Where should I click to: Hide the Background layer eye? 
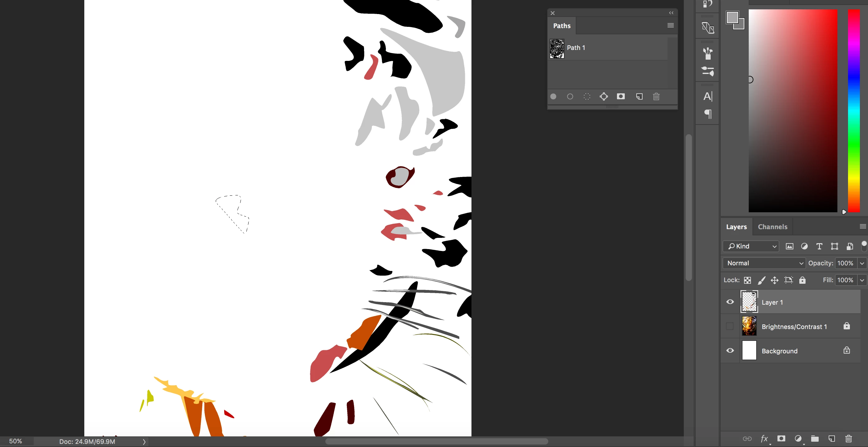[x=730, y=351]
